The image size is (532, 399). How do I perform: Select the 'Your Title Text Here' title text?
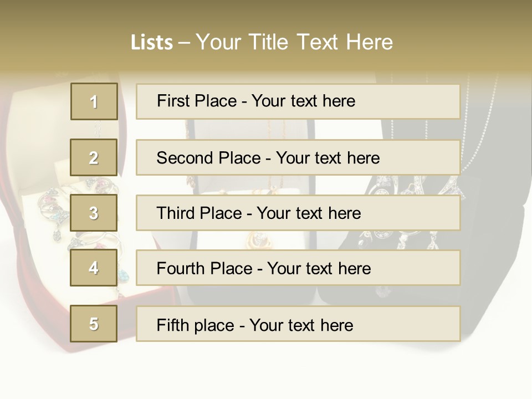[x=294, y=42]
